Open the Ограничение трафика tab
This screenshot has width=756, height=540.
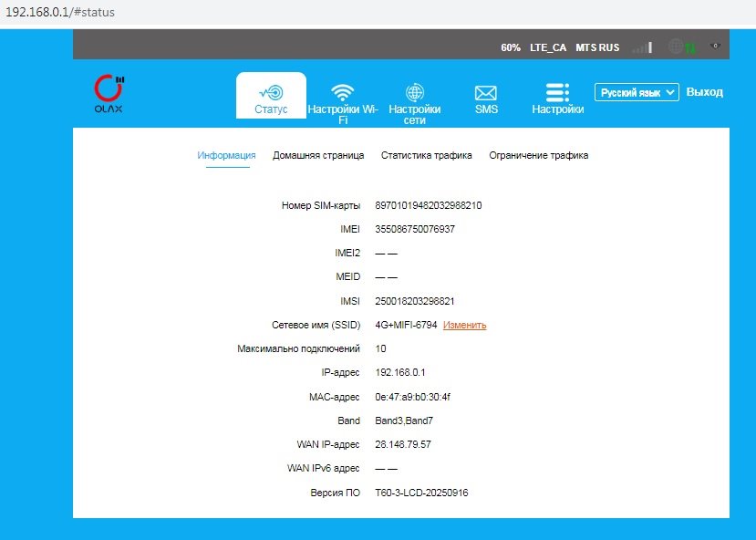[x=538, y=155]
